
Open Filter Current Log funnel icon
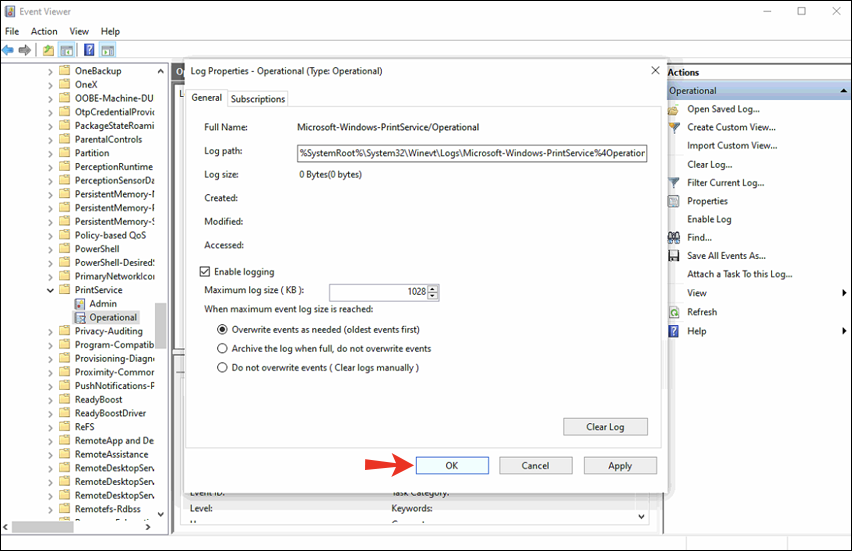[x=674, y=183]
